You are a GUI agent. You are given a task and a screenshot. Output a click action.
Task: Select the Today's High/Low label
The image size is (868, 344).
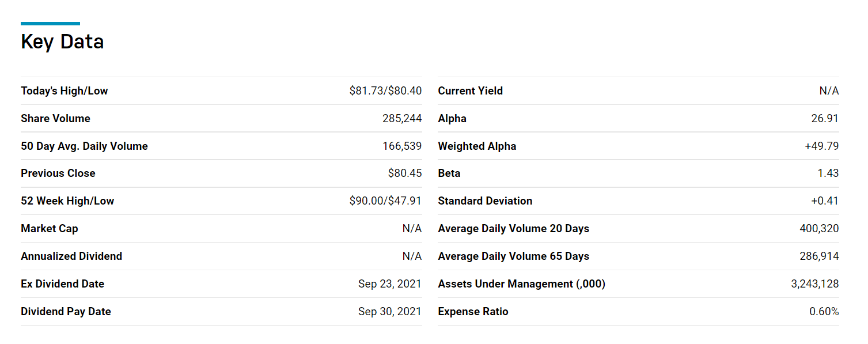click(x=65, y=91)
